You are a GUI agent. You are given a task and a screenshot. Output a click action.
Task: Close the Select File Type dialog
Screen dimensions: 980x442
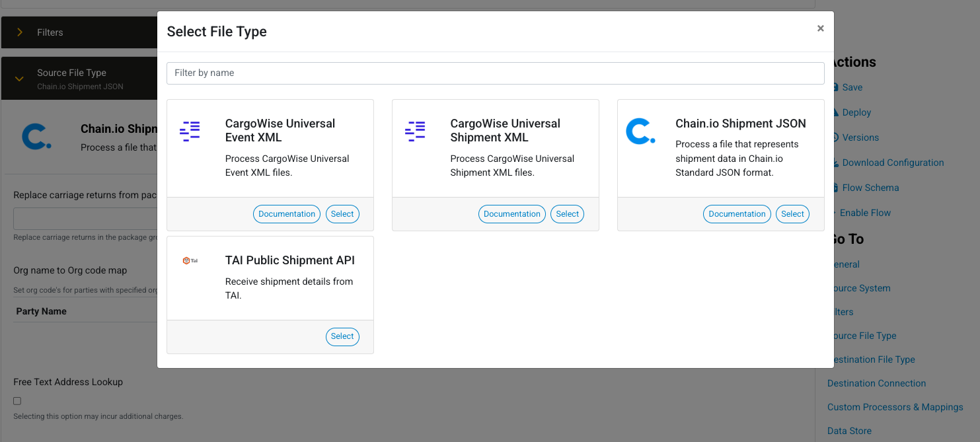click(820, 28)
